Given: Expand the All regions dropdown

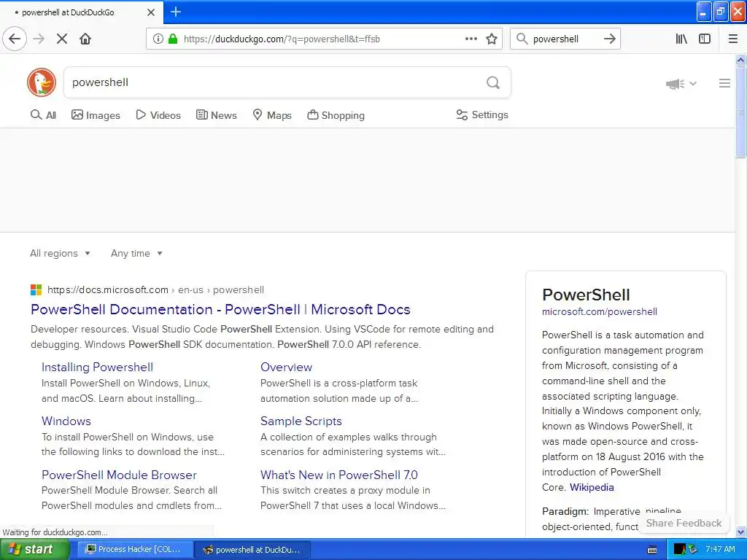Looking at the screenshot, I should (60, 253).
